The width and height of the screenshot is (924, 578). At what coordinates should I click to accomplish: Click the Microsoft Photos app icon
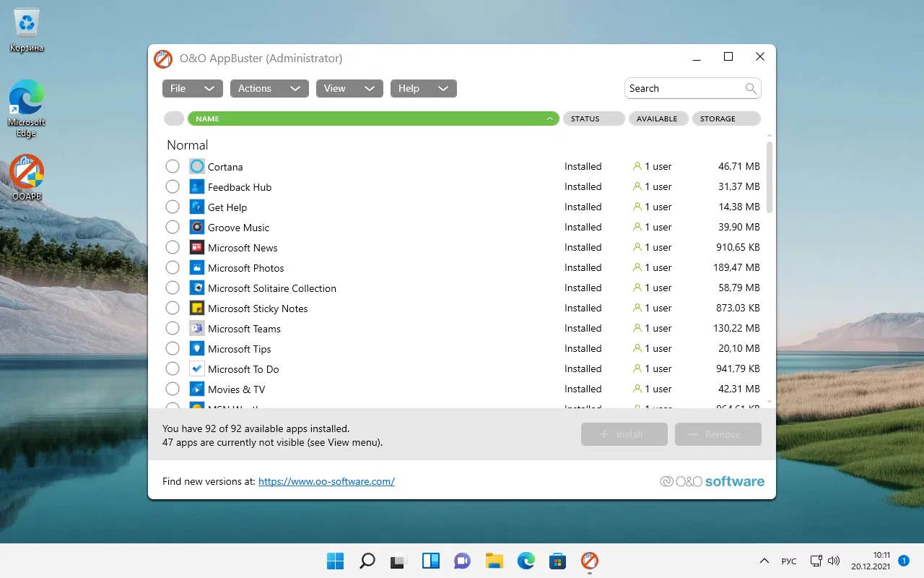[x=197, y=267]
